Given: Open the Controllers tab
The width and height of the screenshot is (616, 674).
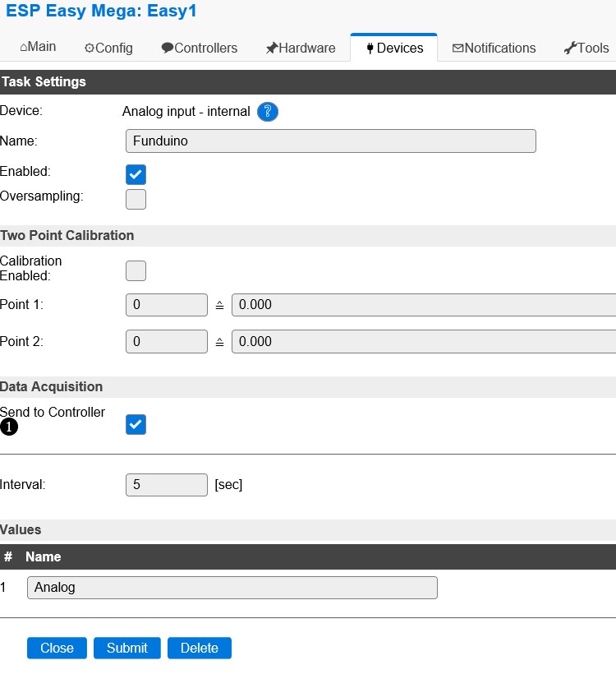Looking at the screenshot, I should point(200,48).
